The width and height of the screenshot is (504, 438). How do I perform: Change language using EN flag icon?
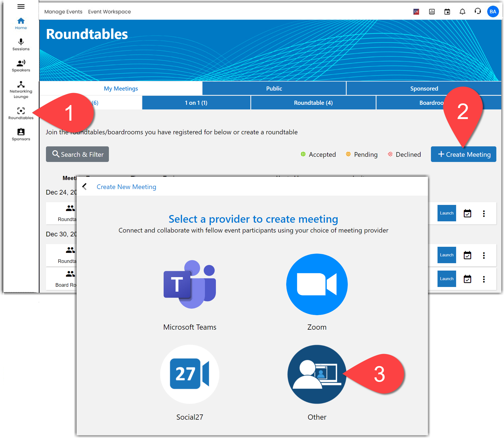tap(416, 11)
